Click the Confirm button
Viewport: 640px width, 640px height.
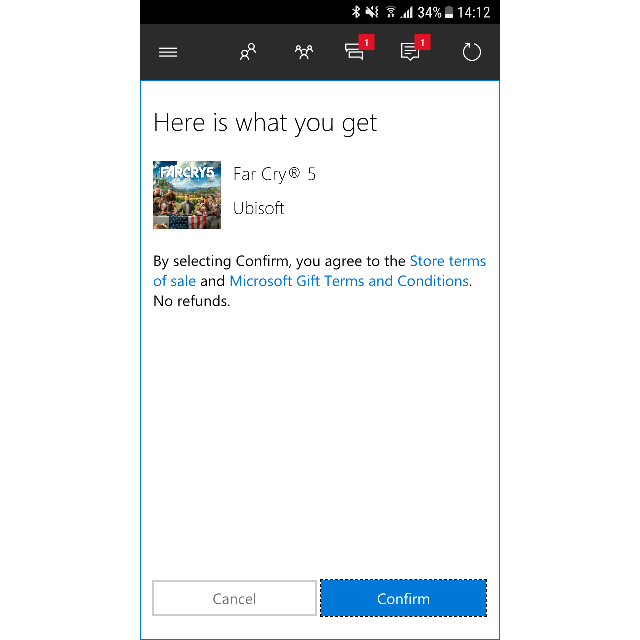[403, 598]
